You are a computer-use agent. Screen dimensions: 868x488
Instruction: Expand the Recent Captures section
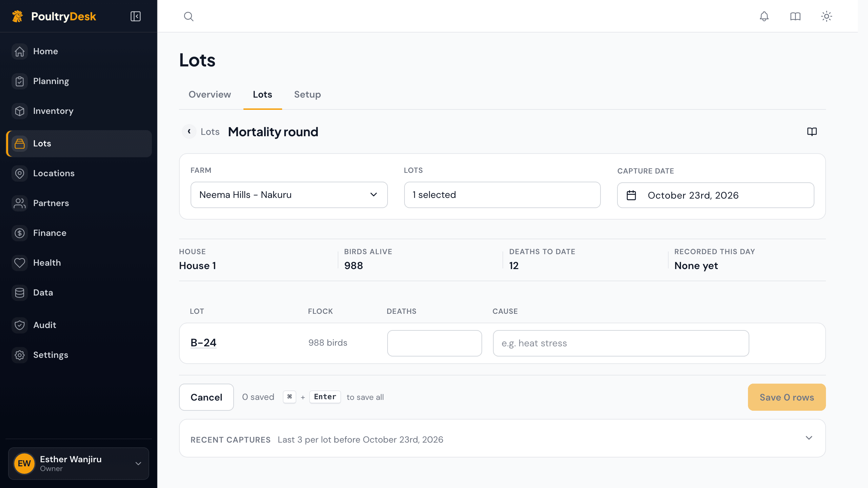click(502, 439)
